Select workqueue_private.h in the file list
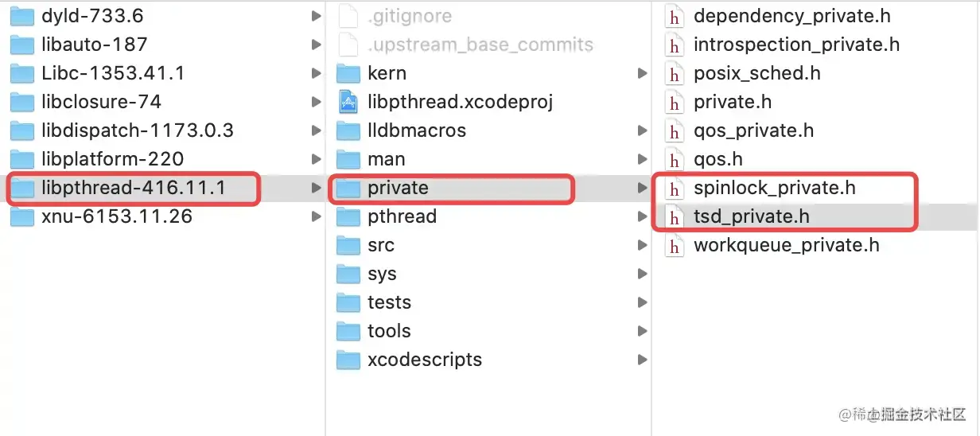 (786, 245)
